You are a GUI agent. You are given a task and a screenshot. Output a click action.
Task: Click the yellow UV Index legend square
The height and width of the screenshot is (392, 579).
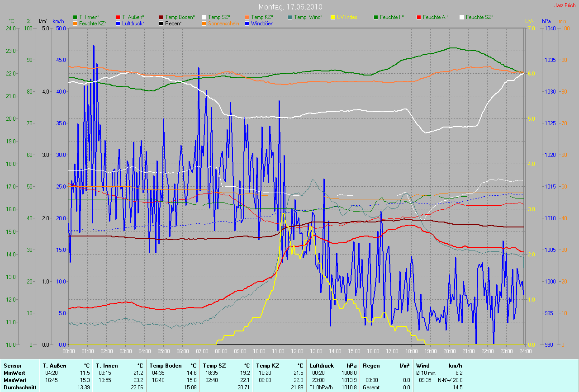click(333, 17)
